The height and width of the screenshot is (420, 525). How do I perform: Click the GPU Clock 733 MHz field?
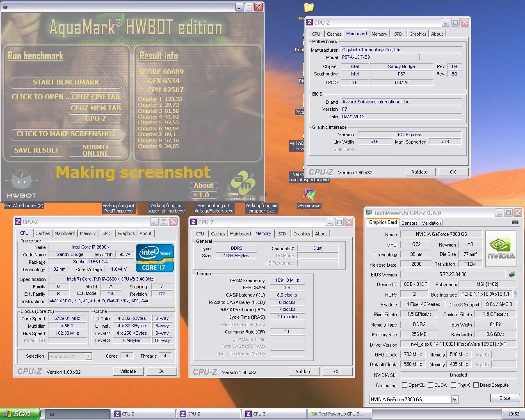coord(413,354)
